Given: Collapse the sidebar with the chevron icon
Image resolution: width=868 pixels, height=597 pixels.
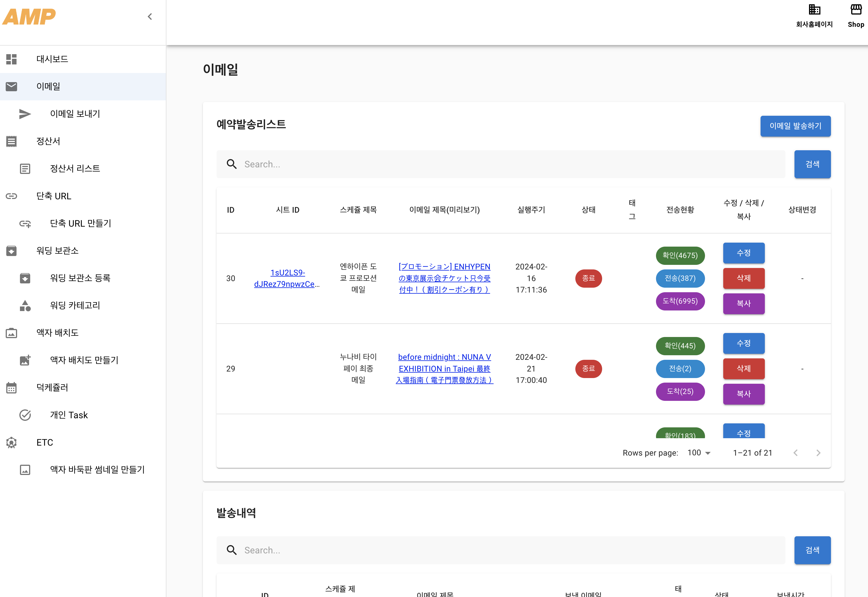Looking at the screenshot, I should (x=150, y=17).
